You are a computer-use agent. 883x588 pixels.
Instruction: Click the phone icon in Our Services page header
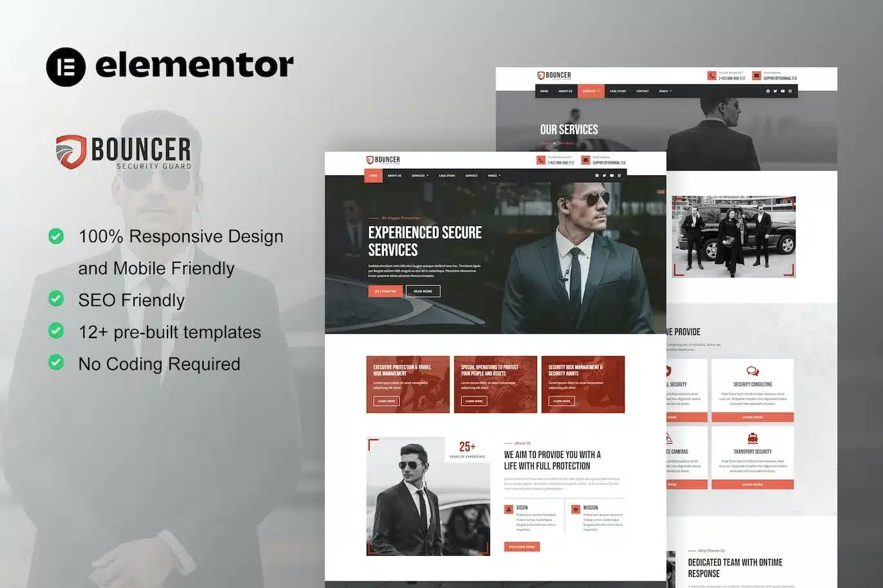pos(712,75)
